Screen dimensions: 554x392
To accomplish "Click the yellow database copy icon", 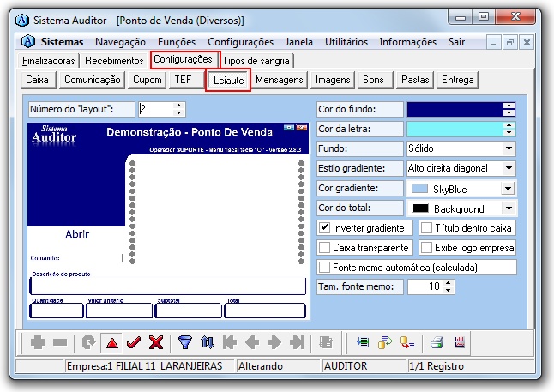I will (385, 342).
